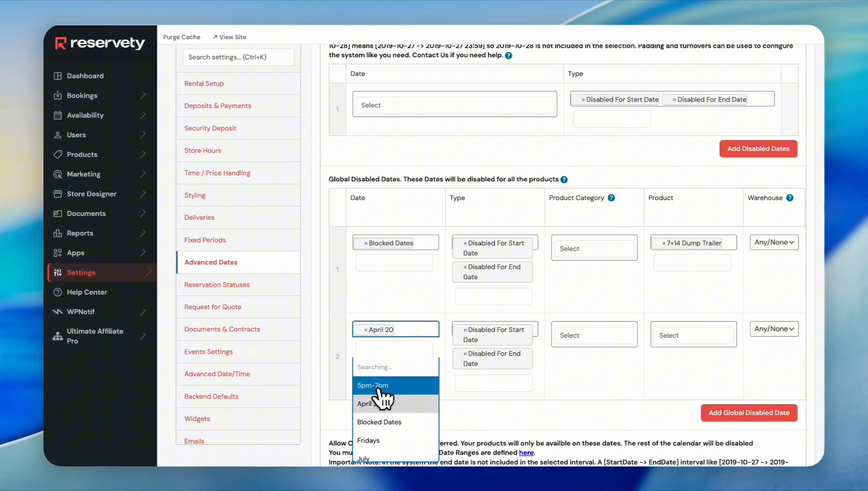Click the Dashboard icon in sidebar

tap(58, 76)
